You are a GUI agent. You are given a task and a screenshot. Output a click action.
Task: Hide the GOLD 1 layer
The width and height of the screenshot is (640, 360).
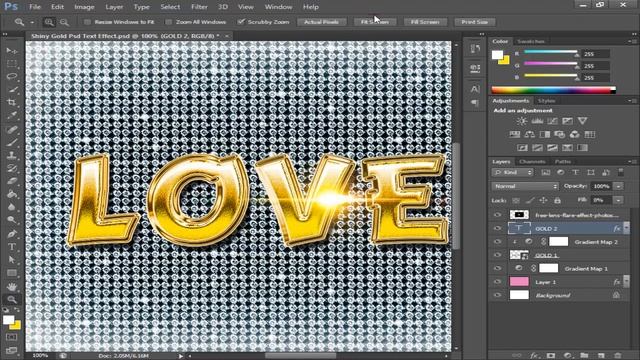(x=497, y=255)
